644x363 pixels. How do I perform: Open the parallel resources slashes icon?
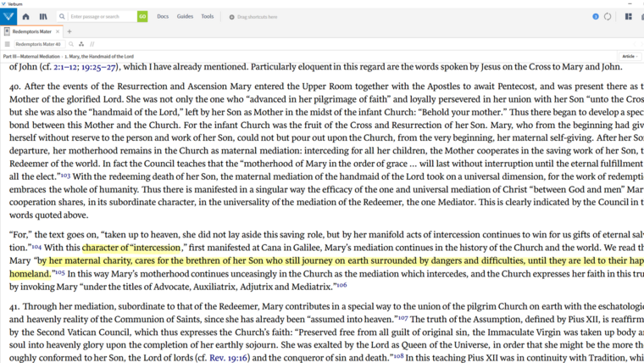pyautogui.click(x=92, y=44)
